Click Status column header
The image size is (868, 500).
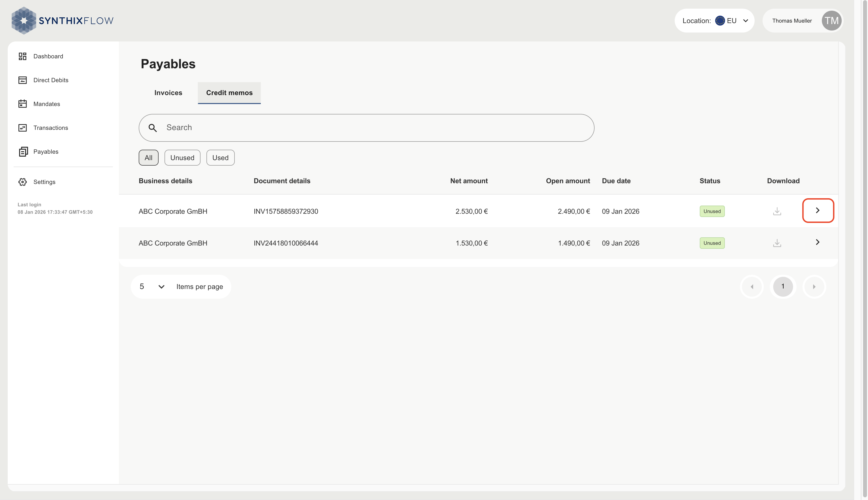710,181
